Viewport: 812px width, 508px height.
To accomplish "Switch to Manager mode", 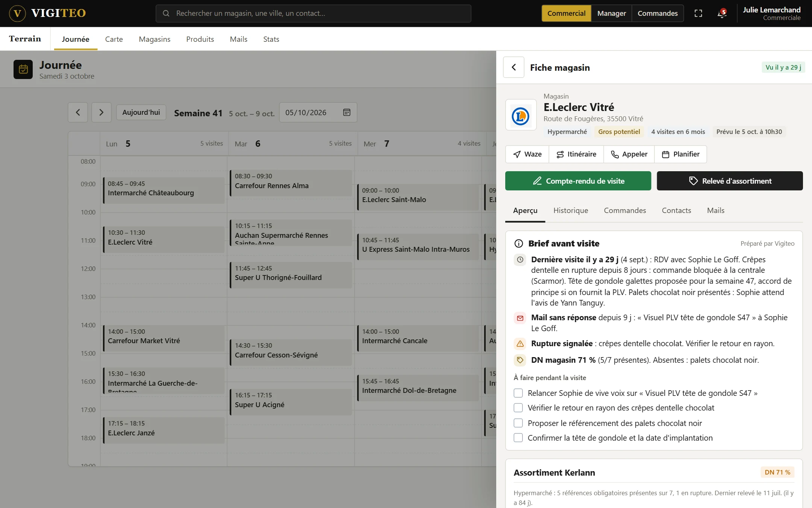I will (x=611, y=14).
